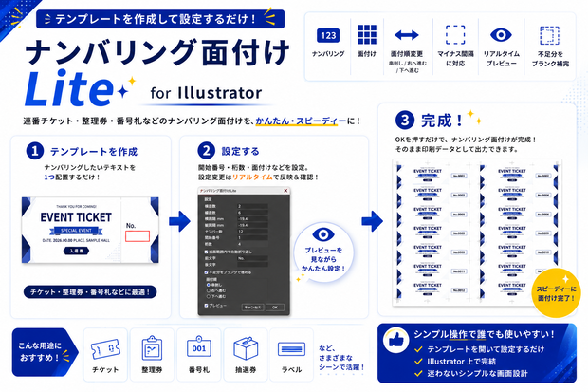Viewport: 588px width, 392px height.
Task: Click the テンプレートを作成 heading
Action: click(94, 151)
